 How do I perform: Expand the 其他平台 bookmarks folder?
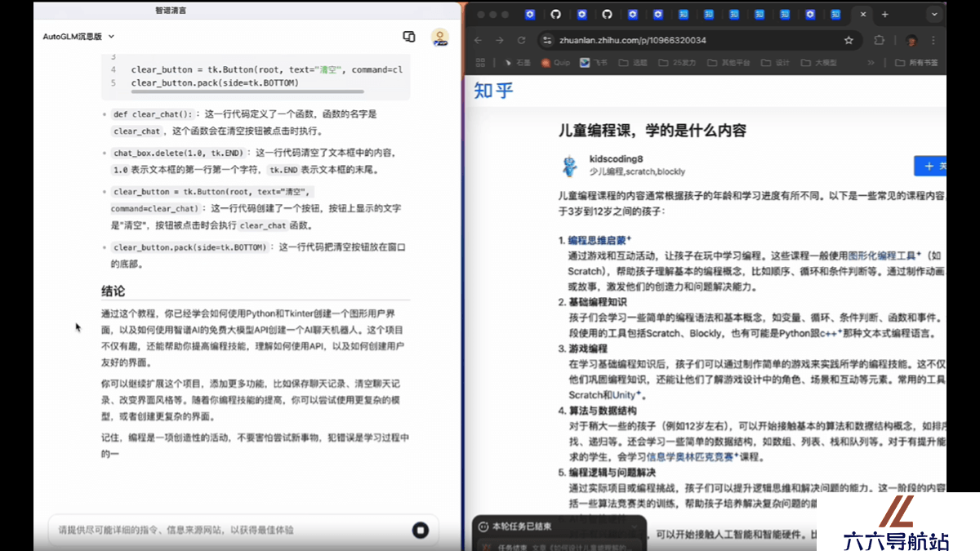[730, 63]
